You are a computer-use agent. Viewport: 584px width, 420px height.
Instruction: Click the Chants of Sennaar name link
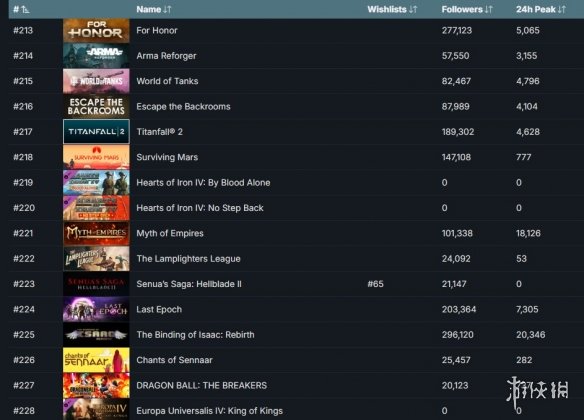tap(174, 360)
